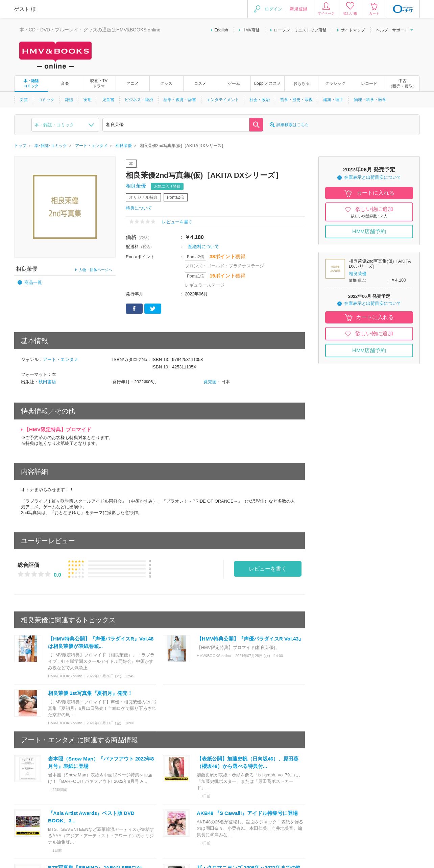Open 岩本照 Snow Man バァフアウト article
The image size is (434, 868).
click(101, 763)
